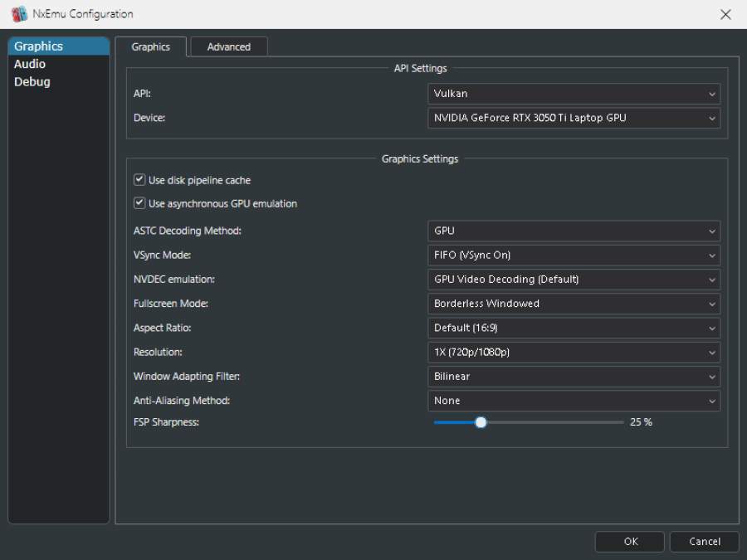Select Graphics in the left sidebar
Viewport: 747px width, 560px height.
[59, 46]
